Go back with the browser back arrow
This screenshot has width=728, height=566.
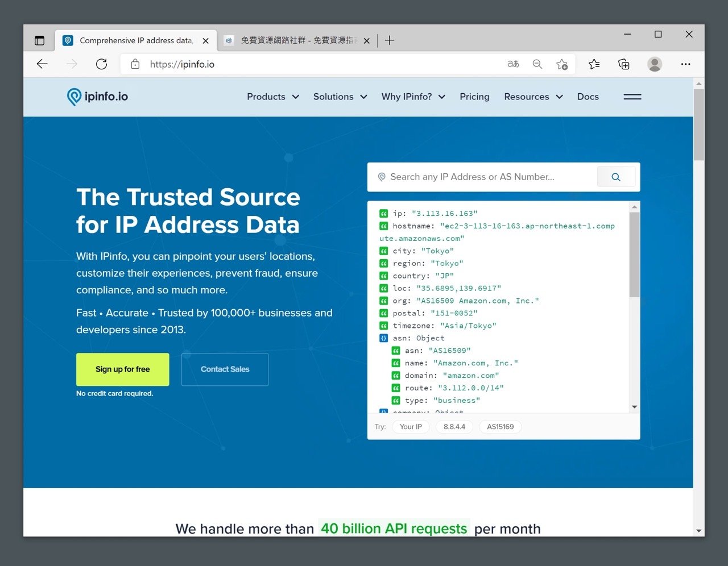coord(42,64)
